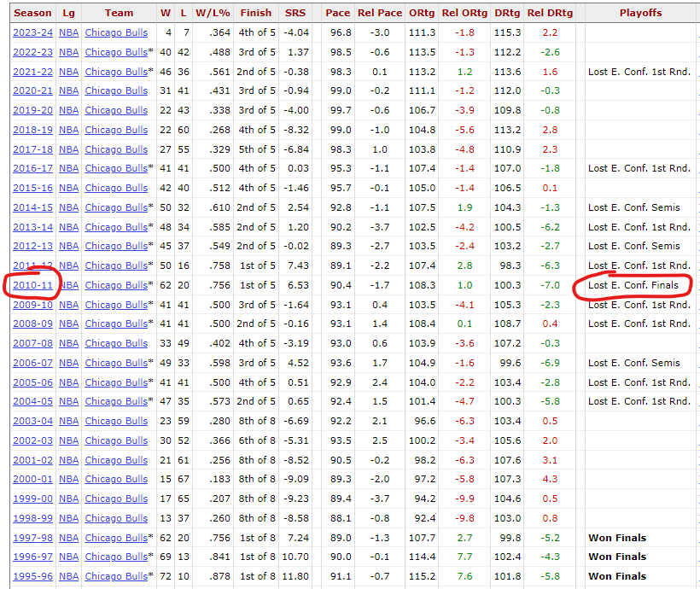Screen dimensions: 700x589
Task: Sort by the Team column header
Action: [x=119, y=13]
